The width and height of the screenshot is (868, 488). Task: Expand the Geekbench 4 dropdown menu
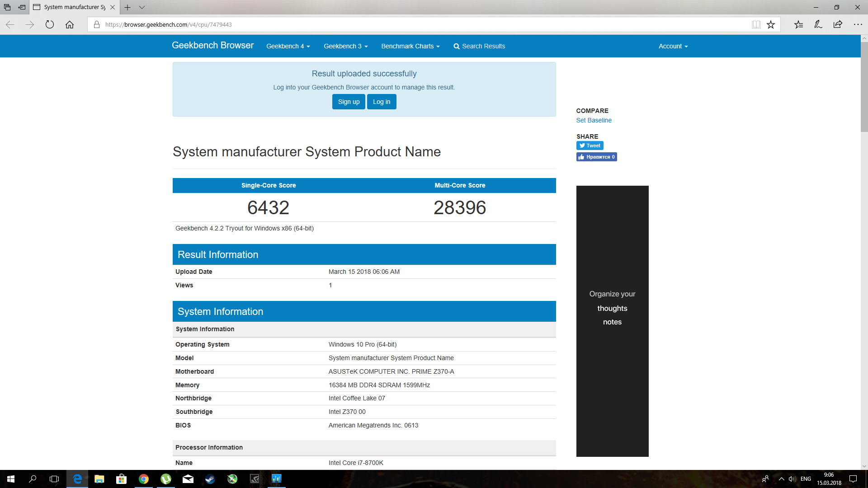tap(288, 46)
